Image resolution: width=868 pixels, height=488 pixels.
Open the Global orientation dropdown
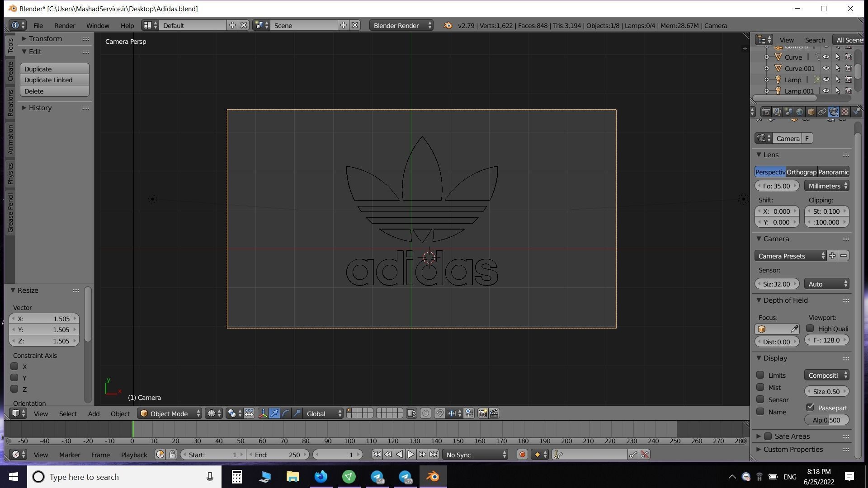click(323, 413)
